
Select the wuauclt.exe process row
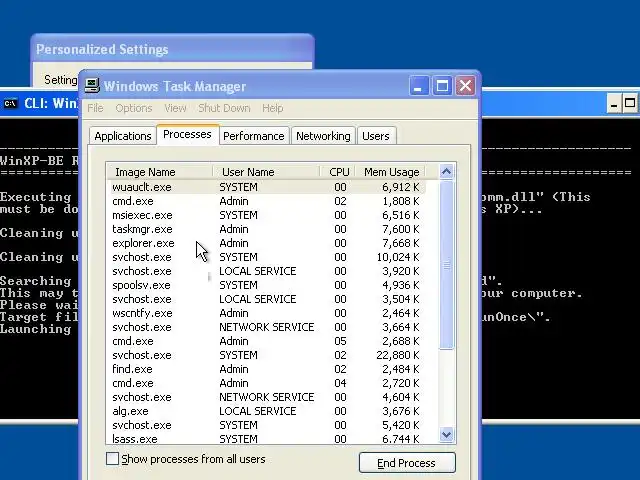pos(268,187)
